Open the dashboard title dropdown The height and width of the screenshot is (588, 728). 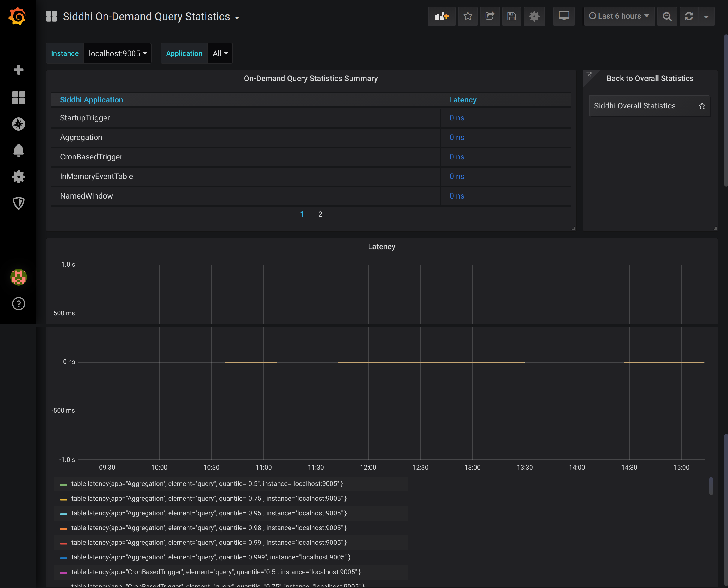coord(151,16)
